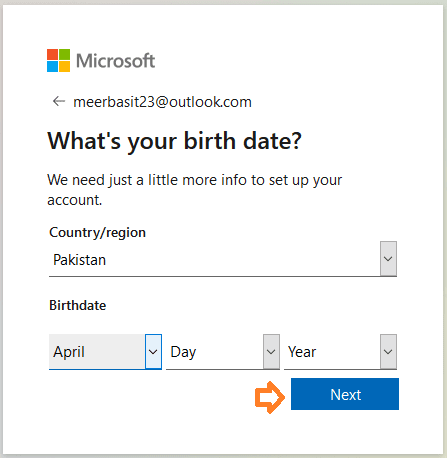447x458 pixels.
Task: Click the meerbasit23@outlook.com email text
Action: [x=162, y=102]
